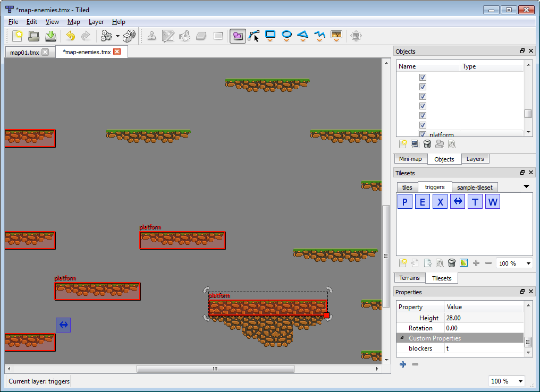This screenshot has height=392, width=540.
Task: Open the View menu
Action: [x=52, y=22]
